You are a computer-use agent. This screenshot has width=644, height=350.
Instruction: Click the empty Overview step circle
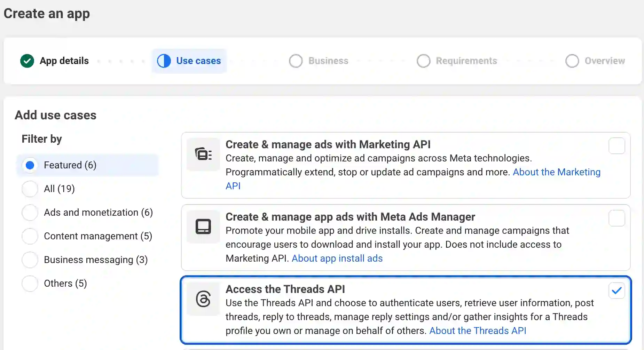pyautogui.click(x=572, y=61)
